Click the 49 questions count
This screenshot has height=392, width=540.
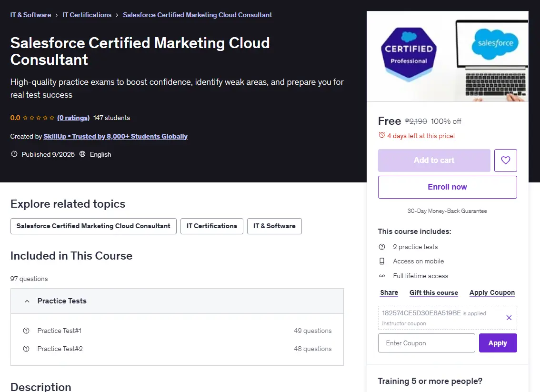point(313,331)
